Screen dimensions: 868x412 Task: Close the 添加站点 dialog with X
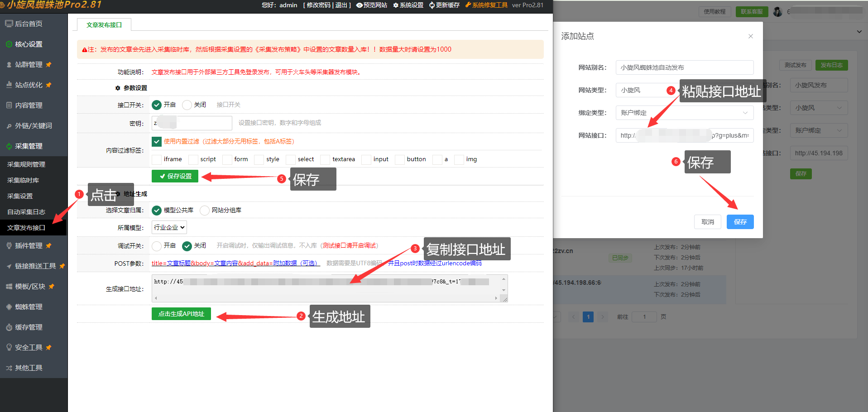[751, 36]
